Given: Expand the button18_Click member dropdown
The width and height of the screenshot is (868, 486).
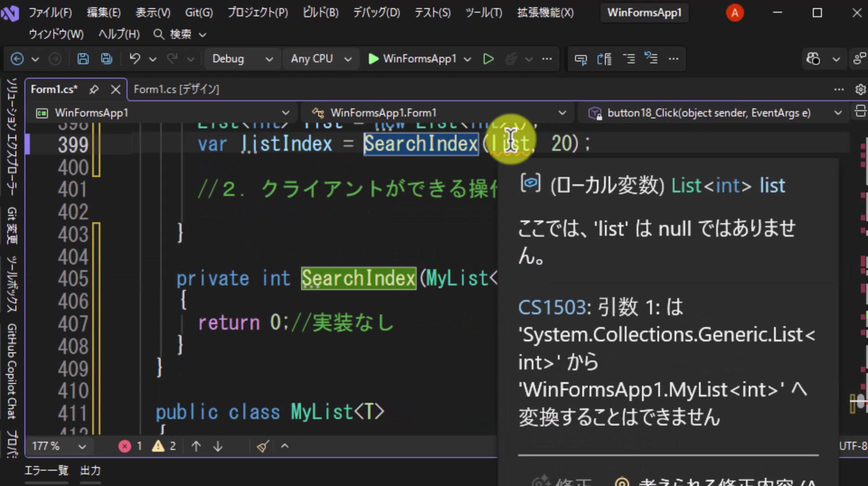Looking at the screenshot, I should [x=714, y=112].
